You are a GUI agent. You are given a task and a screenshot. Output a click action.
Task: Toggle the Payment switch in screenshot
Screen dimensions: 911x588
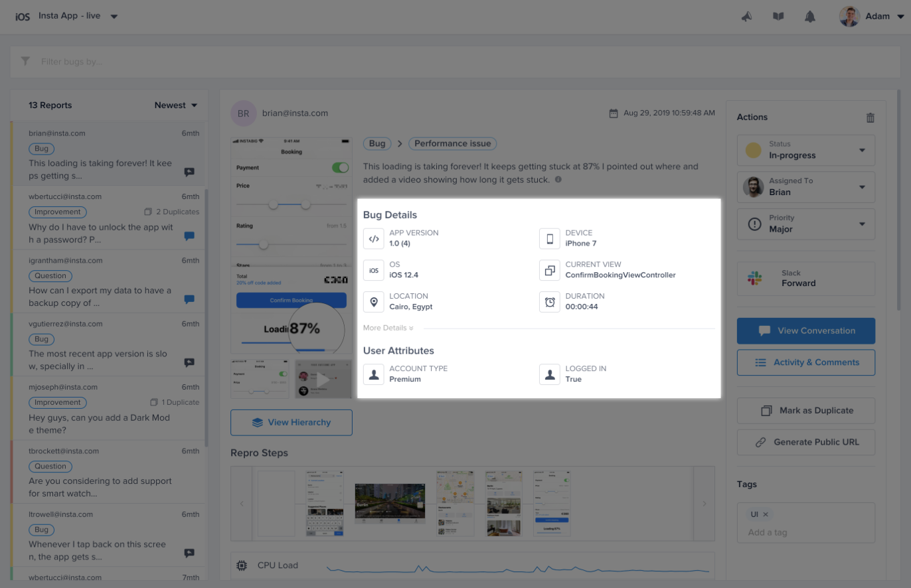340,168
